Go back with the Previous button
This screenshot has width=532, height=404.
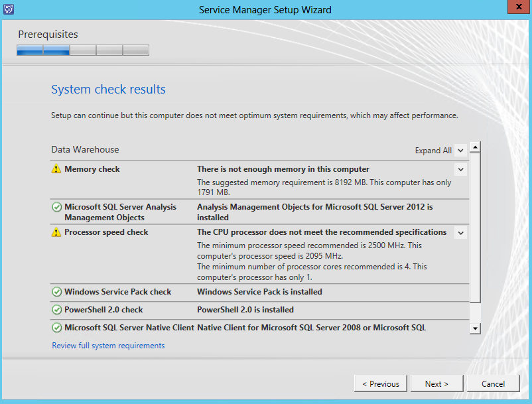point(381,383)
